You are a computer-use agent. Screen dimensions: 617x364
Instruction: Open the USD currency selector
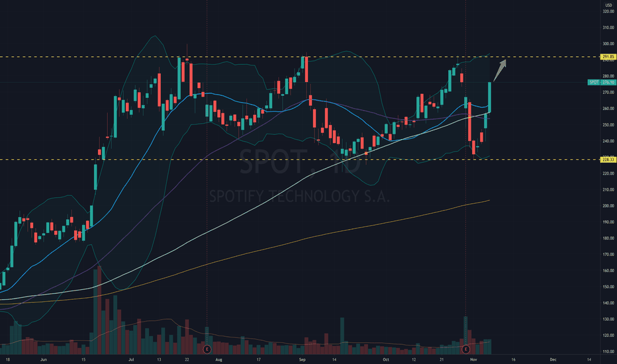(608, 5)
